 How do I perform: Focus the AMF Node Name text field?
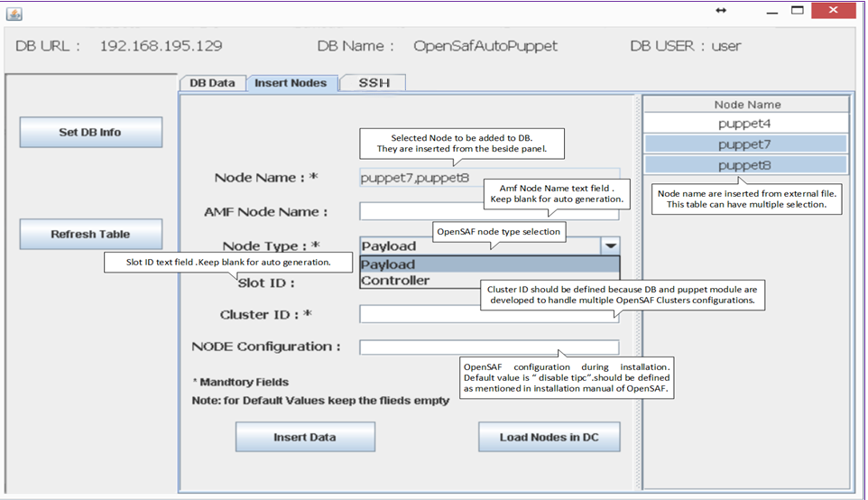coord(489,211)
